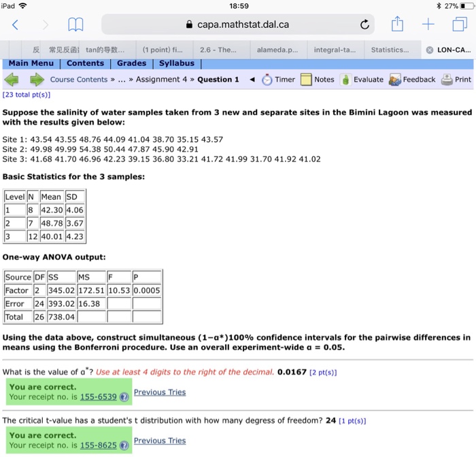Click the Timer label
Screen dimensions: 476x457
coord(285,80)
